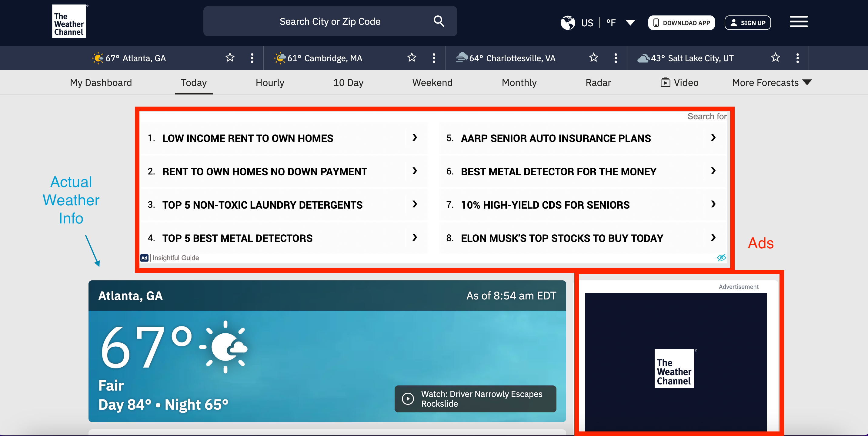Click the globe icon next to US
The image size is (868, 436).
[568, 23]
